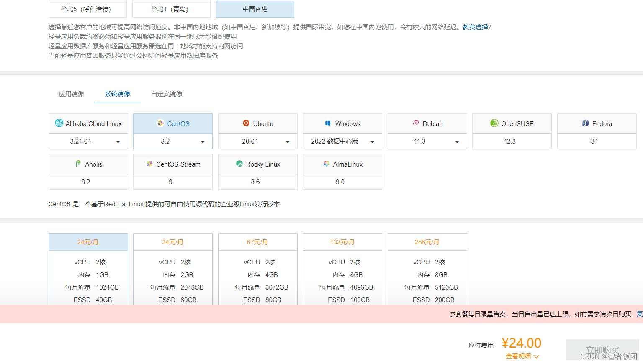
Task: Click 4GB memory value in 67元 plan
Action: (x=272, y=275)
